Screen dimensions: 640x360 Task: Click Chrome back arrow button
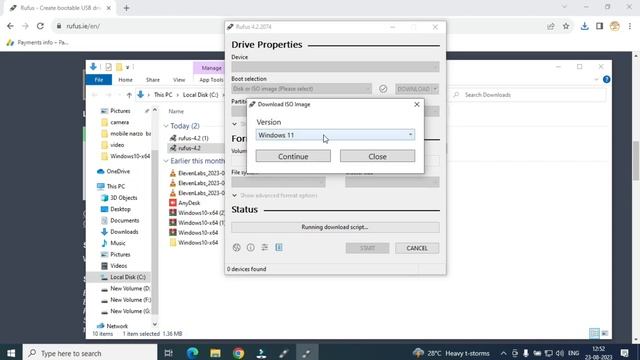pos(10,26)
